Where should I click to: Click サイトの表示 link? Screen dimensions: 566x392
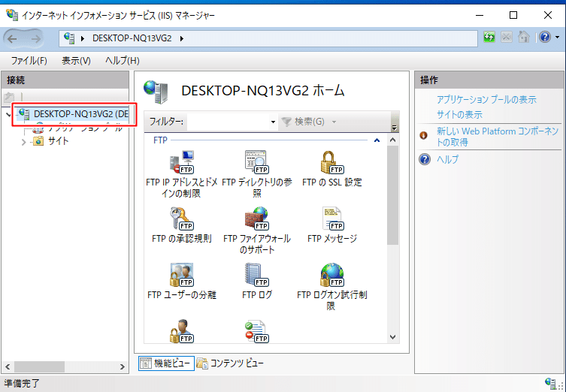coord(459,115)
